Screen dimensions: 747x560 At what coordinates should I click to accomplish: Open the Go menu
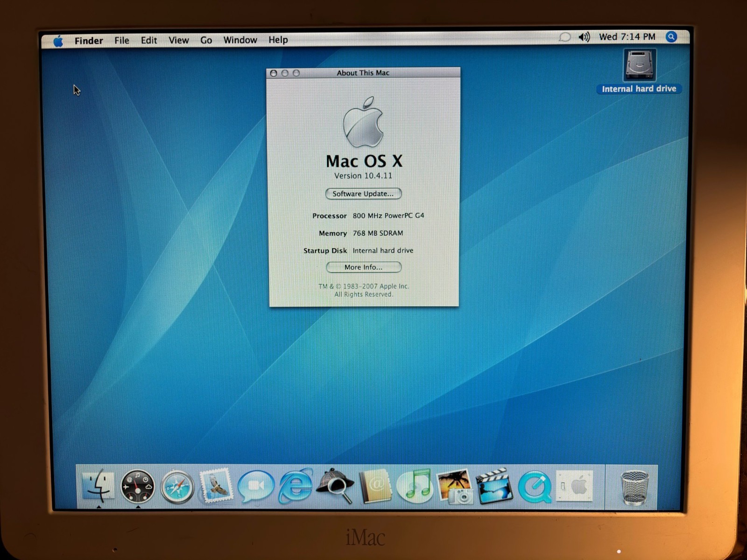tap(206, 40)
